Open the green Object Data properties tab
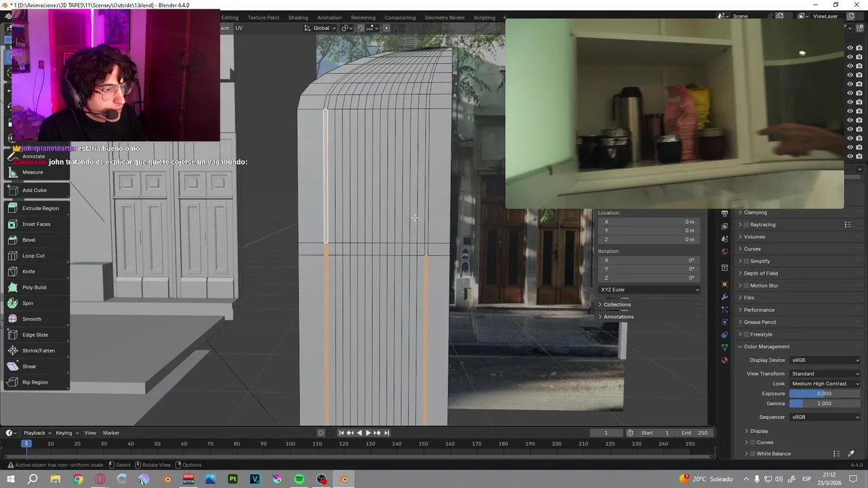This screenshot has width=868, height=488. [x=724, y=348]
